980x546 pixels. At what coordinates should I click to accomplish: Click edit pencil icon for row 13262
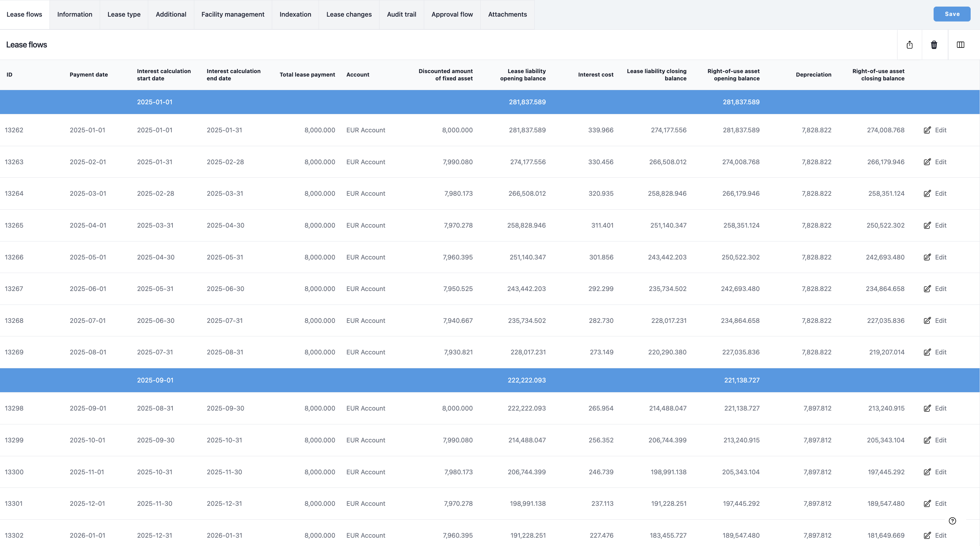pos(927,130)
